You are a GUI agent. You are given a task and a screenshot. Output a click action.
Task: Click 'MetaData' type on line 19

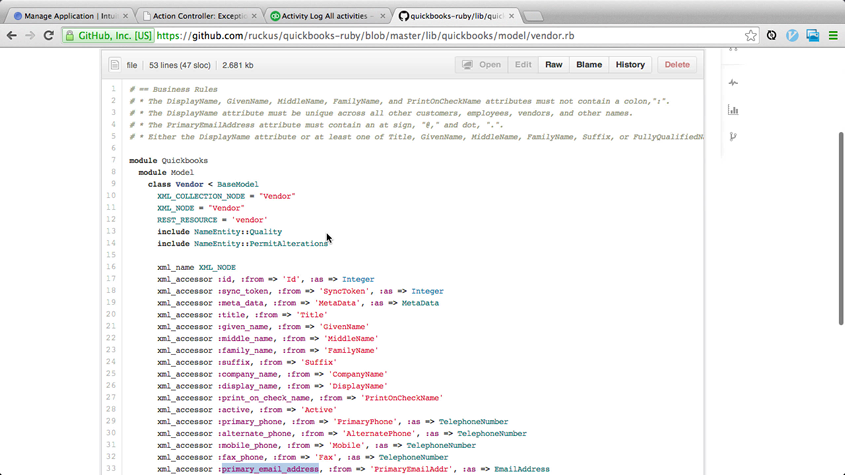420,303
